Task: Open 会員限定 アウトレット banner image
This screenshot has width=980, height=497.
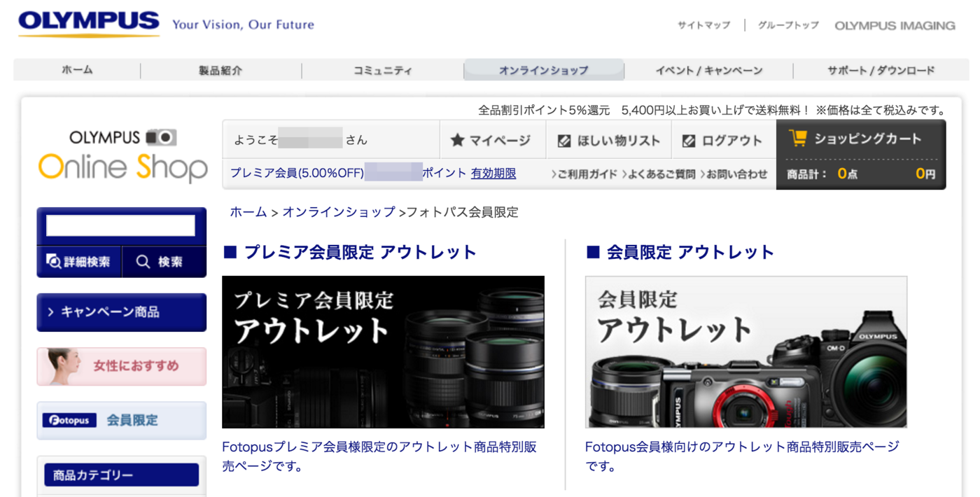Action: point(746,351)
